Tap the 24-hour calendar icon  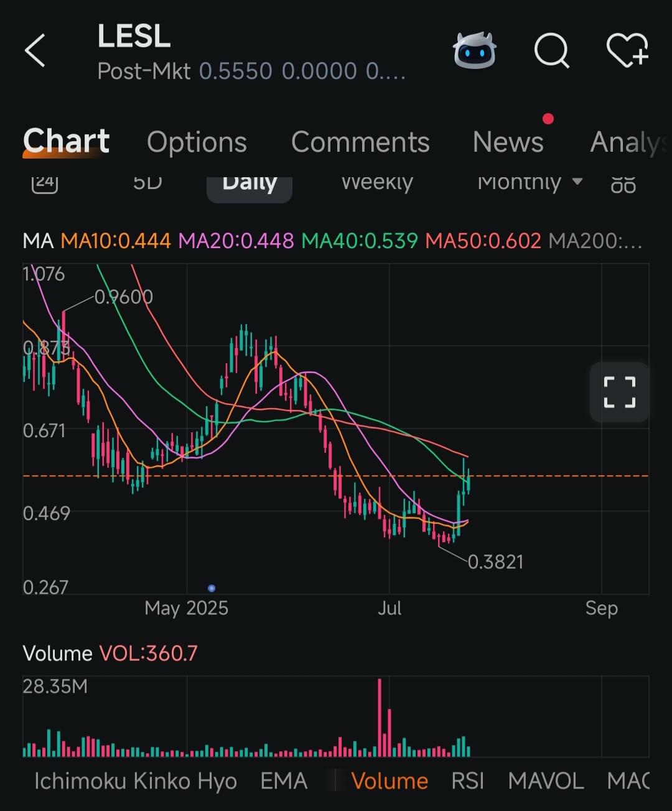[x=44, y=183]
